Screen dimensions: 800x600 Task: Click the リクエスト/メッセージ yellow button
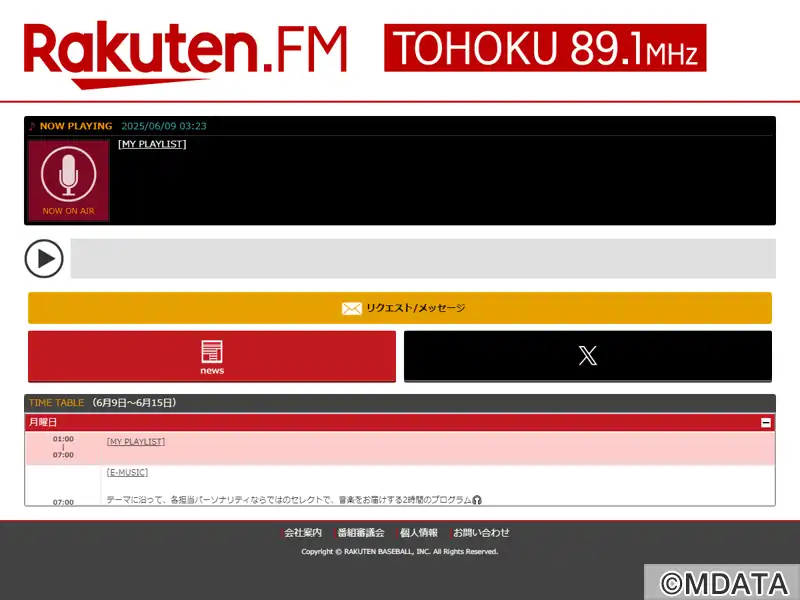[x=400, y=308]
